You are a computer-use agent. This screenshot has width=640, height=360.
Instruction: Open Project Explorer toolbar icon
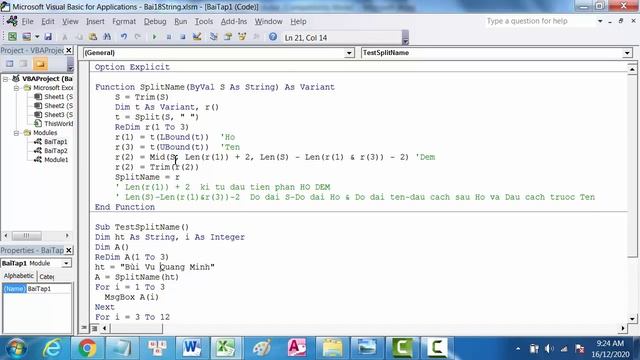(x=213, y=37)
